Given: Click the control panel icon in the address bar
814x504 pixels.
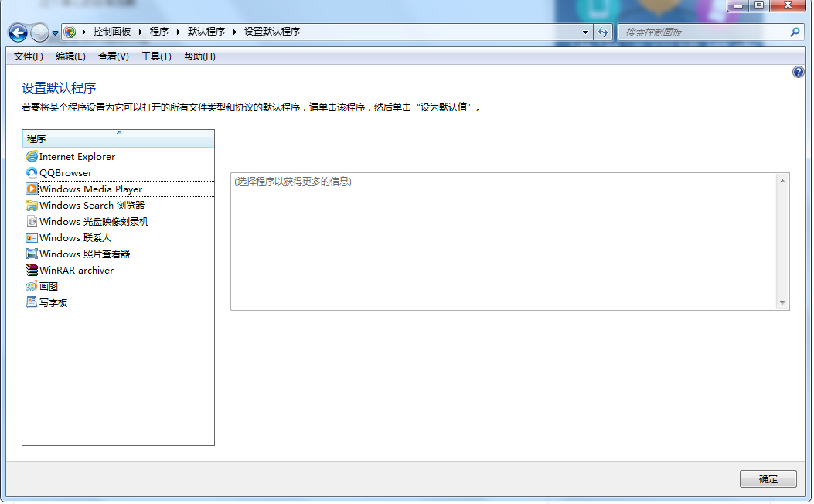Looking at the screenshot, I should (x=70, y=32).
